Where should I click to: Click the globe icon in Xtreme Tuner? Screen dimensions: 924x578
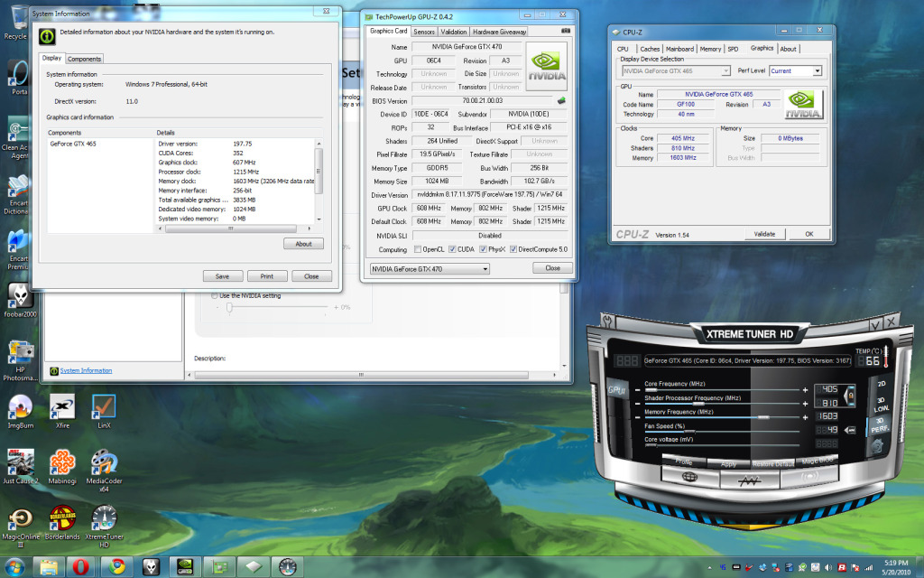(x=690, y=476)
